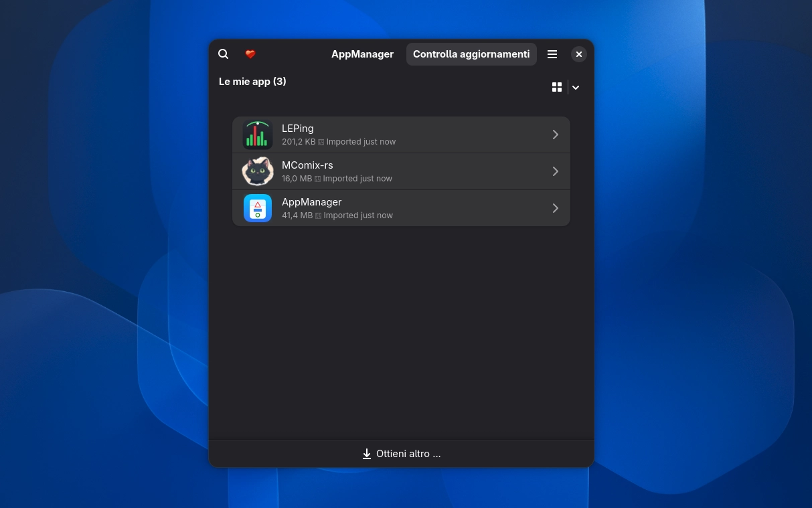Expand the view options dropdown arrow
The image size is (812, 508).
coord(576,87)
